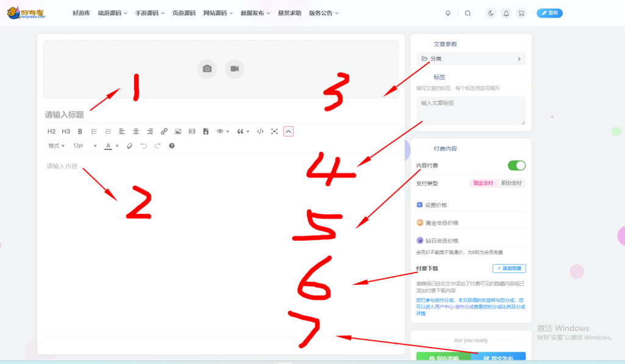Open the font color picker next to A
This screenshot has width=625, height=364.
pyautogui.click(x=109, y=146)
